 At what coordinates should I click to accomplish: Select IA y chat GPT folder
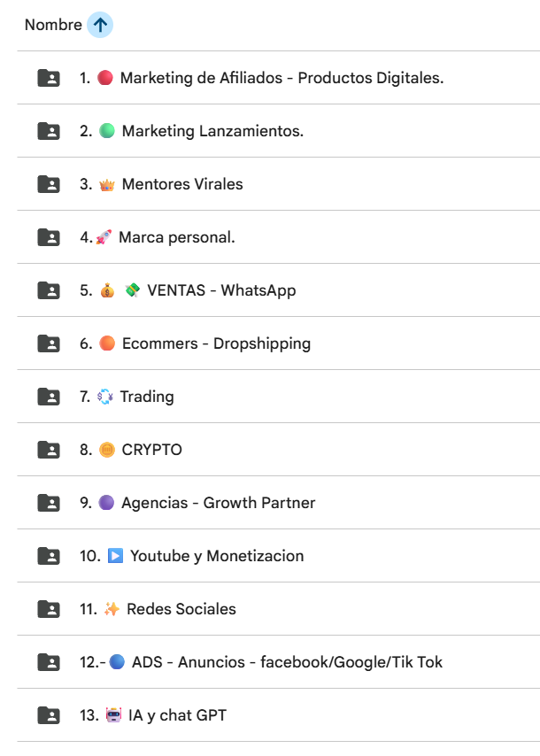(279, 714)
